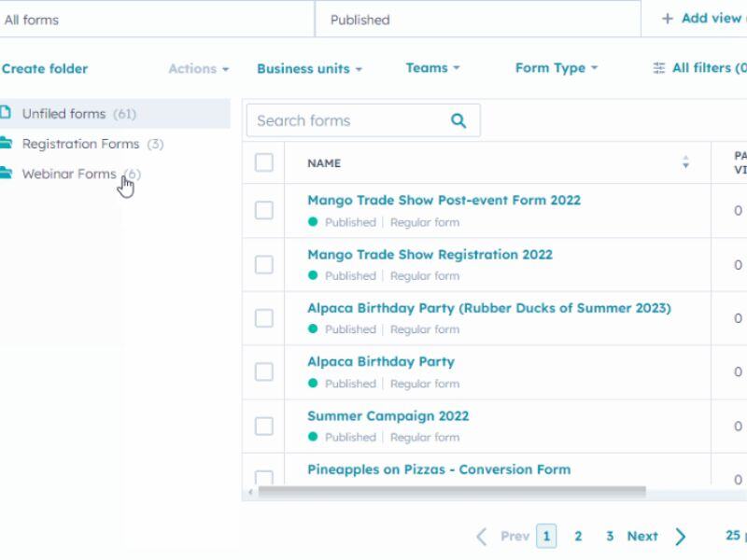This screenshot has height=560, width=747.
Task: Tick the Pineapples on Pizzas Conversion Form checkbox
Action: (264, 477)
